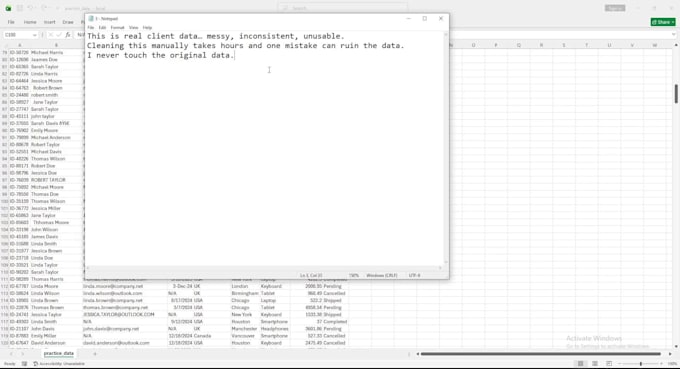
Task: Open Notepad's View menu
Action: [x=134, y=28]
